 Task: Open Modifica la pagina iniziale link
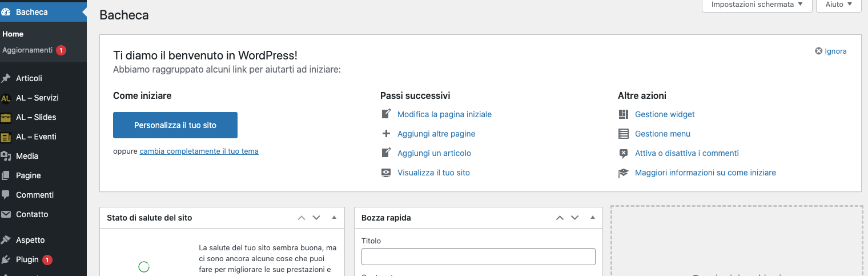[444, 114]
